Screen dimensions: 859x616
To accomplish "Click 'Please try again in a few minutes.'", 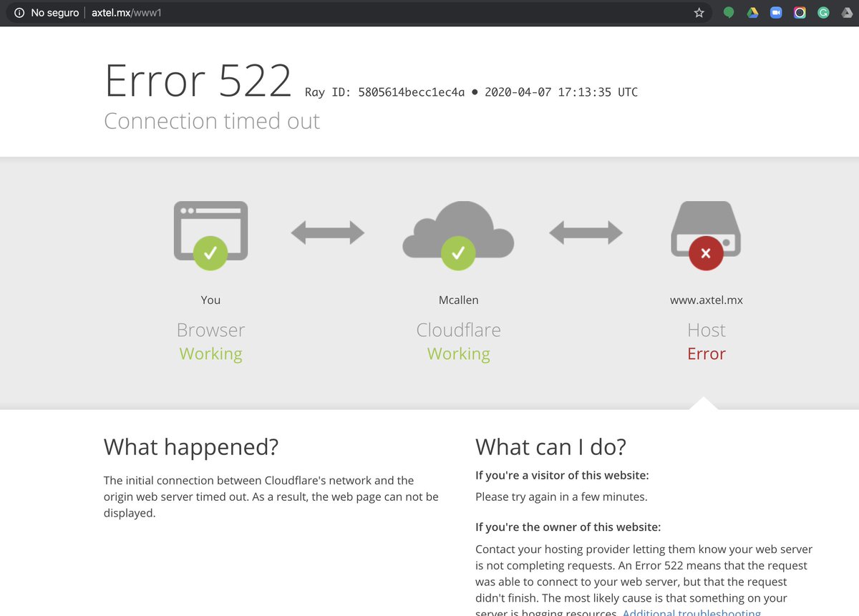I will 561,497.
